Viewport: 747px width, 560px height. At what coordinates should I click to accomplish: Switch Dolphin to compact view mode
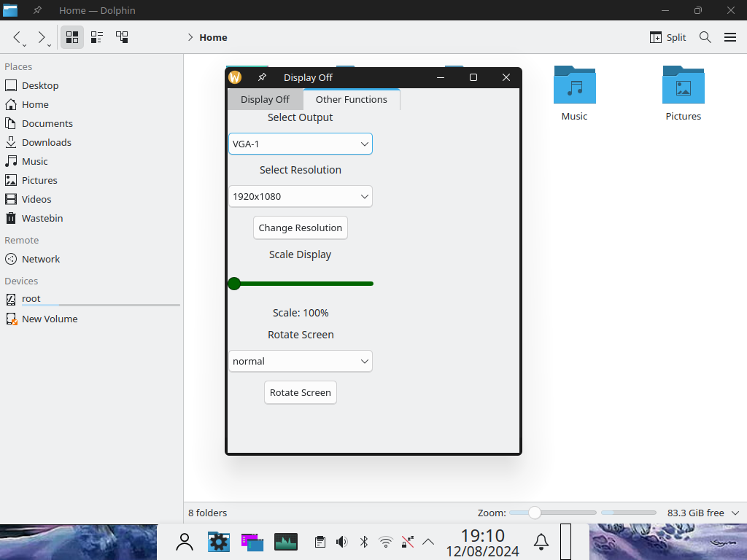click(97, 37)
